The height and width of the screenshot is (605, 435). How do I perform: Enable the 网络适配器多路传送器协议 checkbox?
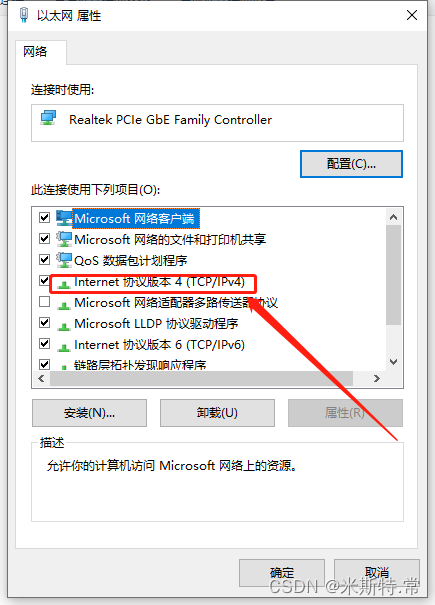tap(44, 301)
